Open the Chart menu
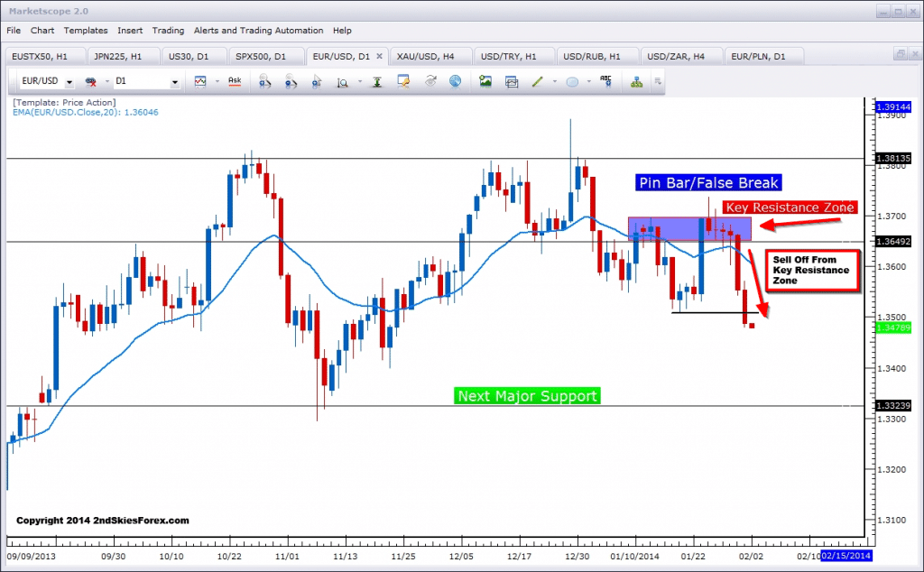924x572 pixels. coord(42,31)
